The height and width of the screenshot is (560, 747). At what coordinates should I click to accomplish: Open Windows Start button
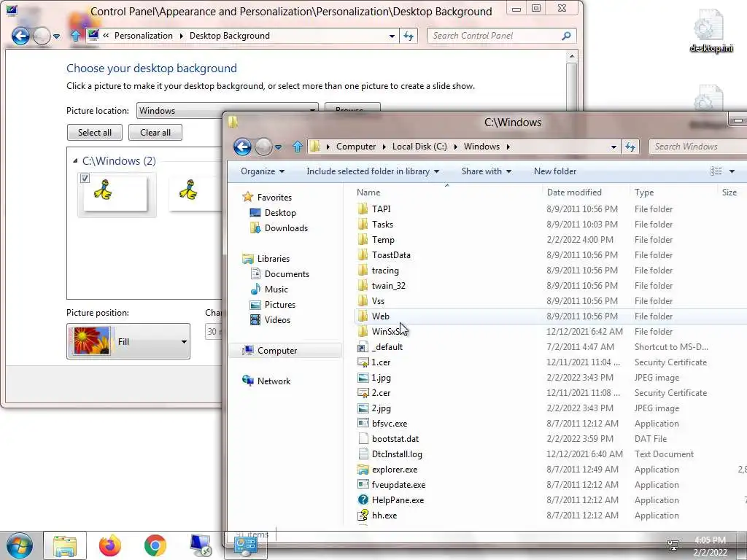20,545
